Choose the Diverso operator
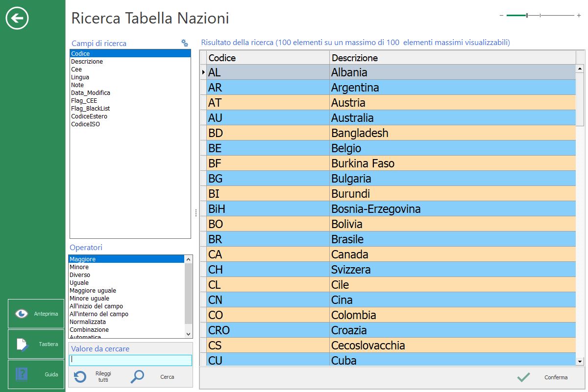Viewport: 588px width, 392px height. pyautogui.click(x=126, y=275)
